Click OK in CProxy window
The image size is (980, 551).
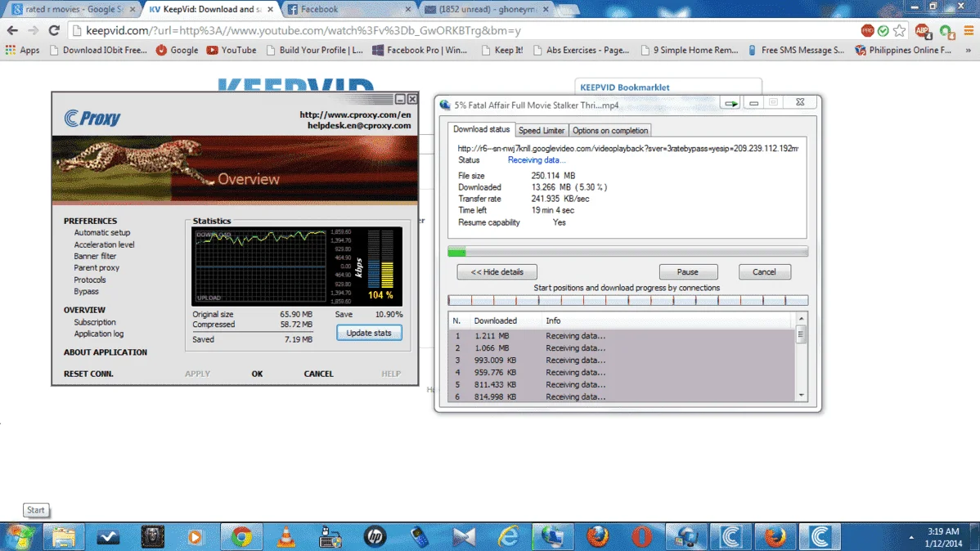(257, 374)
